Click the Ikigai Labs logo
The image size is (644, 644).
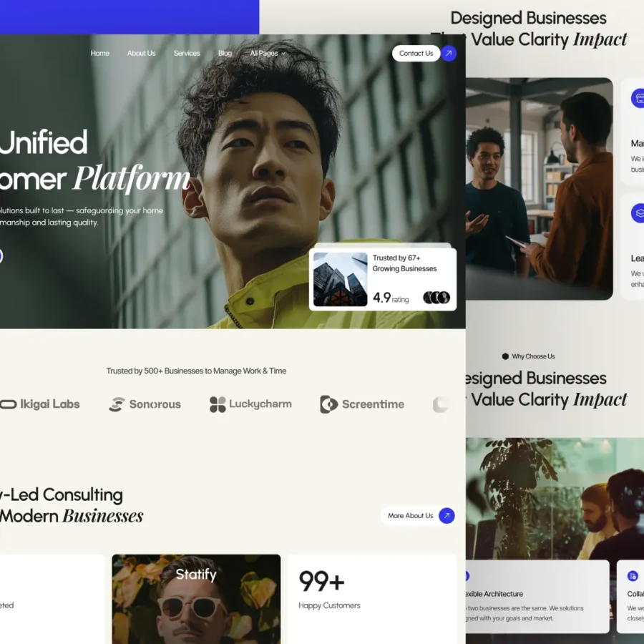coord(40,404)
